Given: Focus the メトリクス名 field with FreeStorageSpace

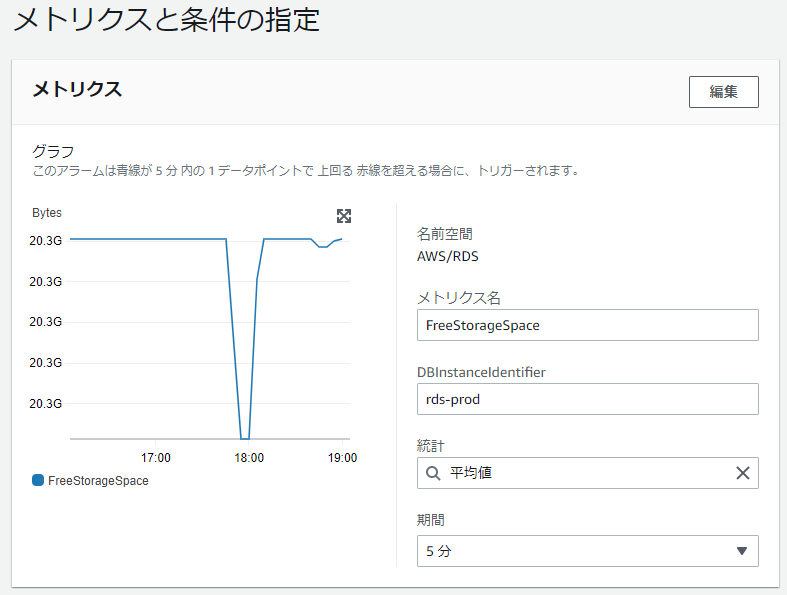Looking at the screenshot, I should click(587, 325).
